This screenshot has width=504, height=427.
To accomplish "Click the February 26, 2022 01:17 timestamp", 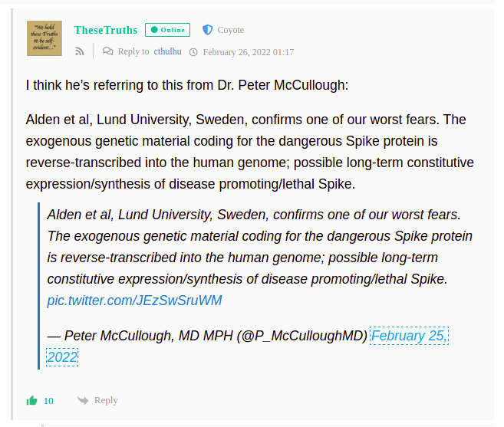I will pos(249,52).
